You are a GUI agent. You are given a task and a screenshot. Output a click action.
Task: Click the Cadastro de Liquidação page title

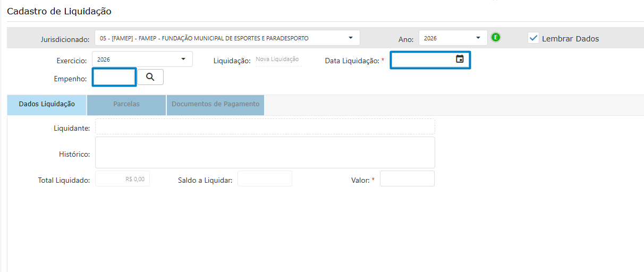pos(59,11)
